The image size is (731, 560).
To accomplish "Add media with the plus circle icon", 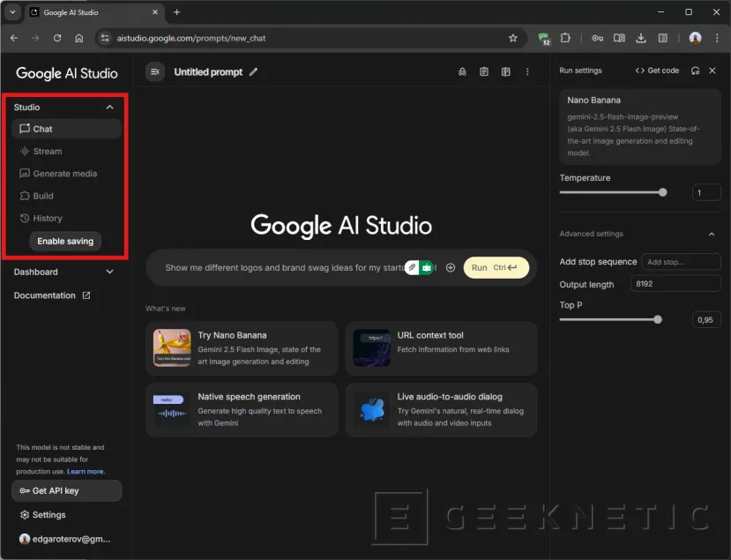I will point(451,267).
